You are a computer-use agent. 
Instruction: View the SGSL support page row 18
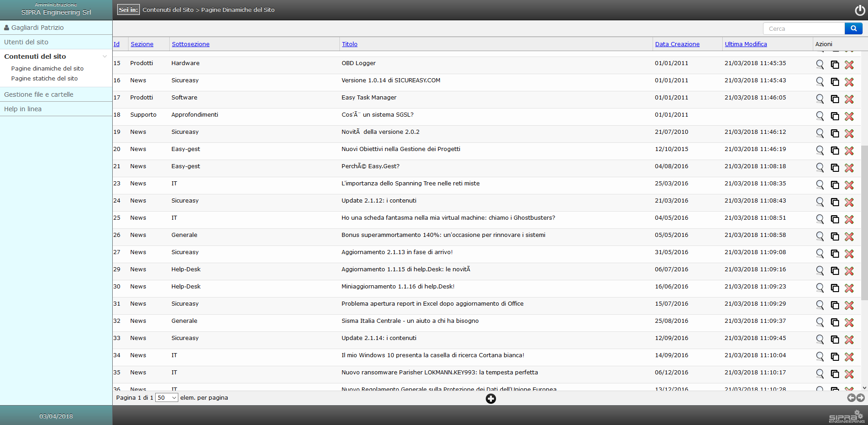820,116
